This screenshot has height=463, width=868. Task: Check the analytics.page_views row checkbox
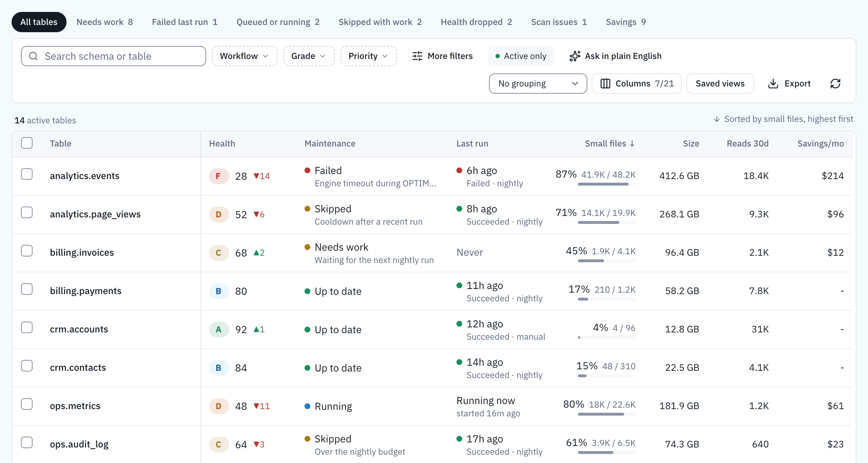27,212
